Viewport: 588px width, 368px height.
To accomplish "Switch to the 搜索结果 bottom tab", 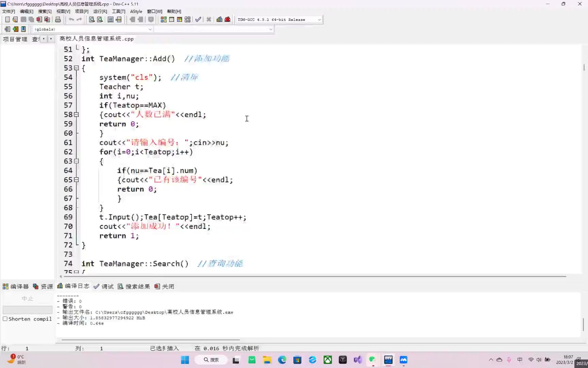I will pyautogui.click(x=134, y=287).
